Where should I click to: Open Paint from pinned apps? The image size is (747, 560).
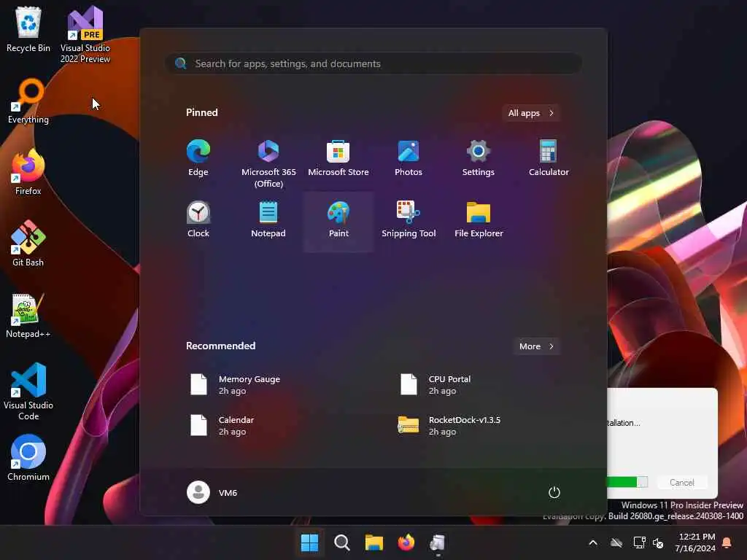[x=338, y=222]
